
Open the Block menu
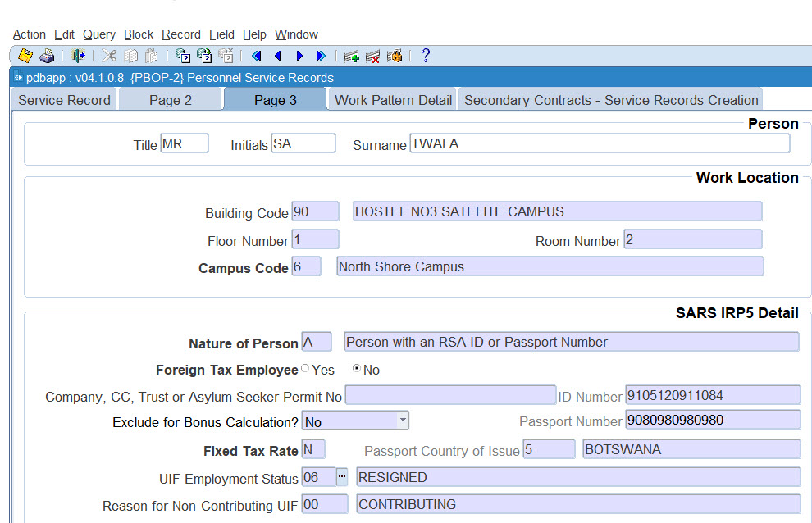[139, 34]
